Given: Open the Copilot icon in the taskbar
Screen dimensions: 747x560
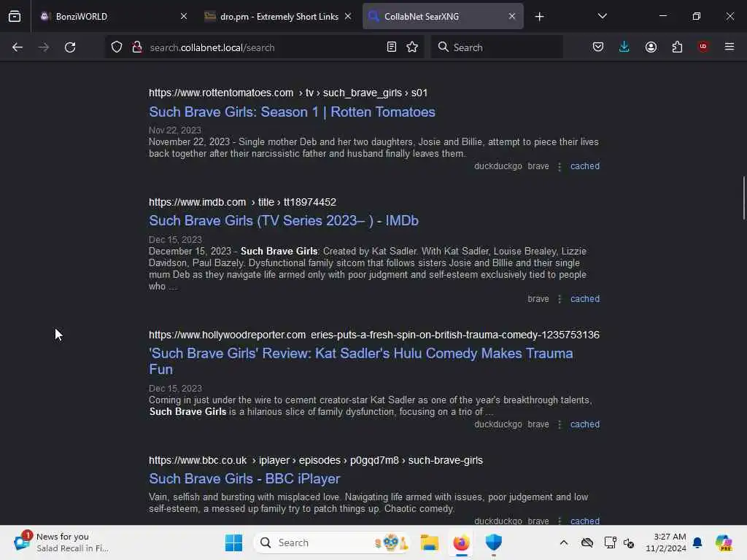Looking at the screenshot, I should [x=724, y=542].
